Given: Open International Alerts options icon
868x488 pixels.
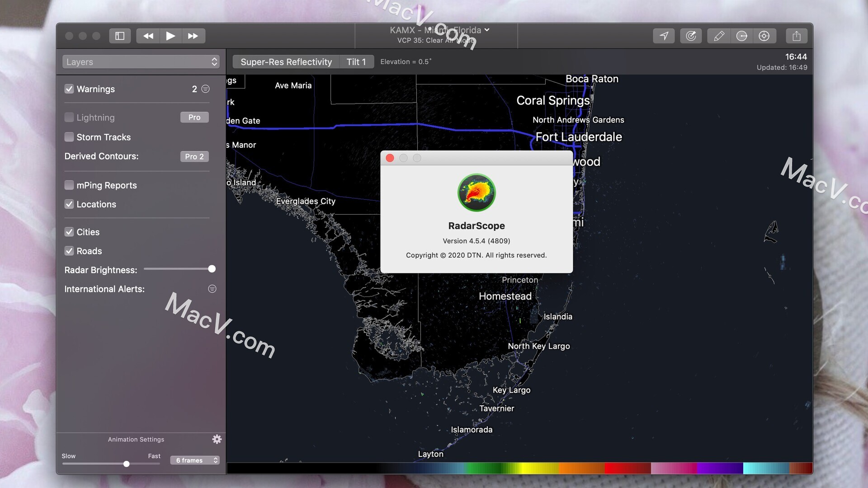Looking at the screenshot, I should click(x=212, y=289).
